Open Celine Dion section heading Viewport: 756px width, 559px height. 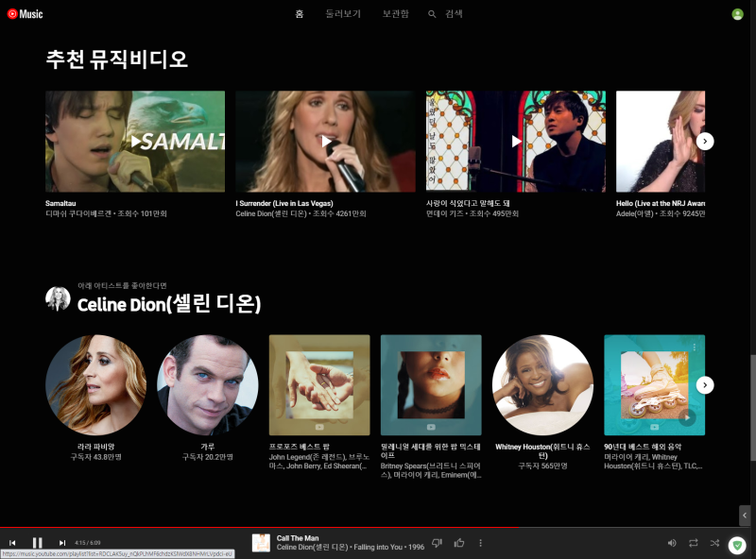169,304
